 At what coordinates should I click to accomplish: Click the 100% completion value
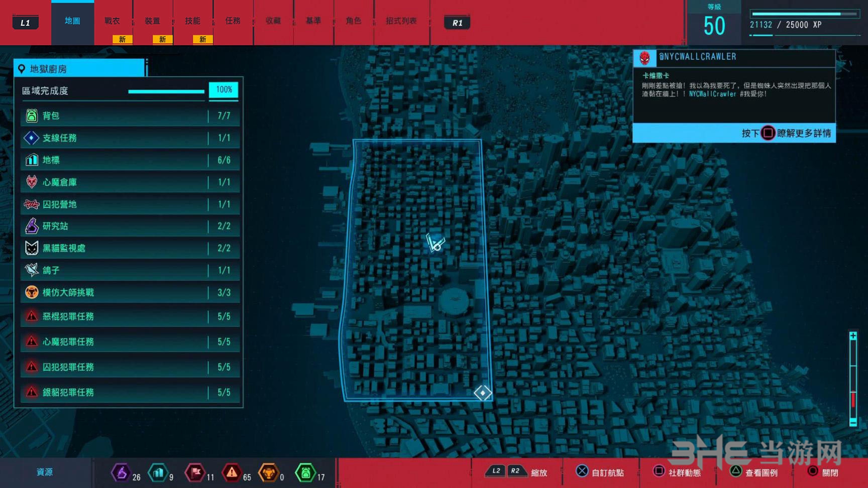tap(224, 90)
